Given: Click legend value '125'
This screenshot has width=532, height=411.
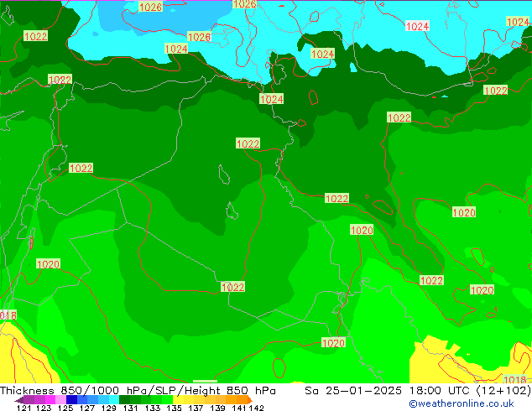Looking at the screenshot, I should pos(65,408).
